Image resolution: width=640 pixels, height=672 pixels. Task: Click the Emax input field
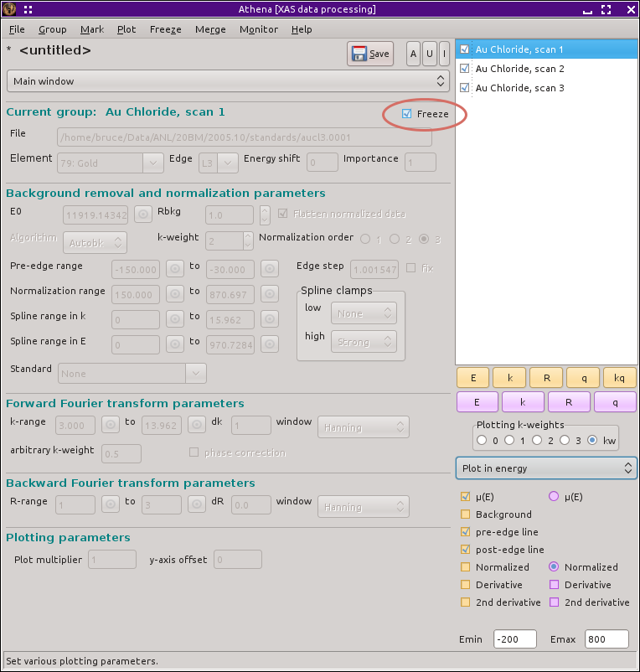(x=606, y=639)
